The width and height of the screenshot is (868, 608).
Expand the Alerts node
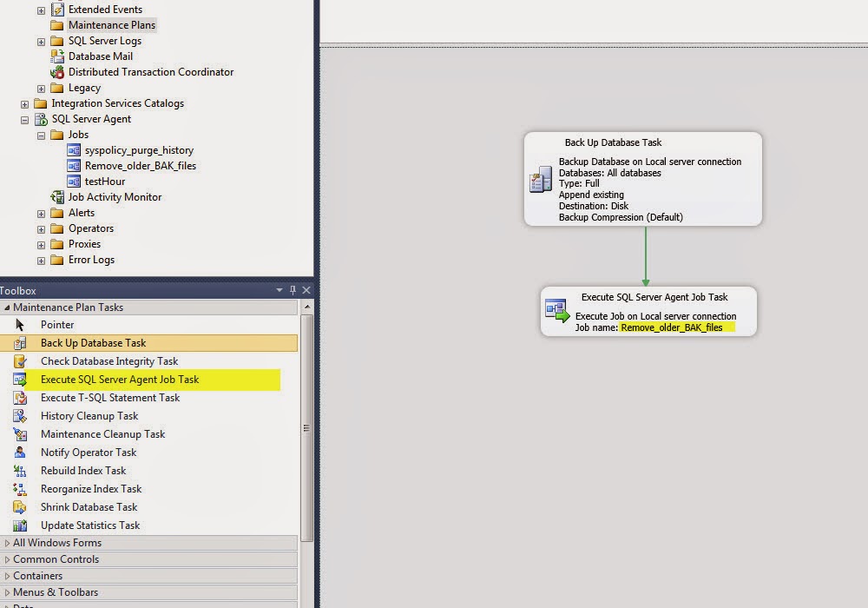coord(41,212)
